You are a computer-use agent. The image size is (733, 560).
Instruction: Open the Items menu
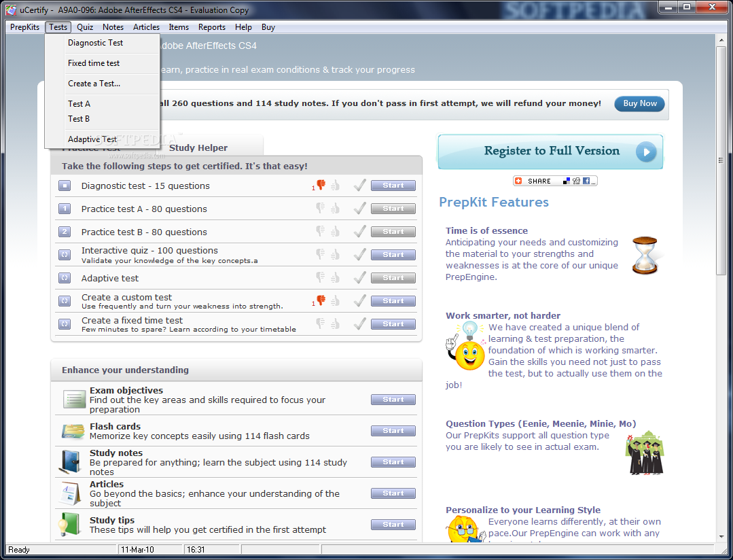[x=179, y=27]
